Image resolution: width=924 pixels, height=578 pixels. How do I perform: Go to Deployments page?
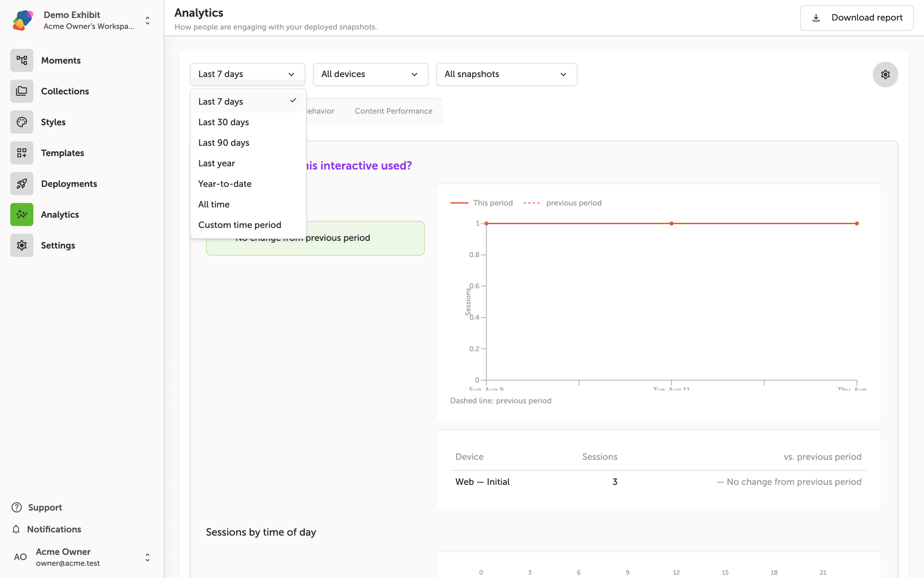(x=69, y=183)
